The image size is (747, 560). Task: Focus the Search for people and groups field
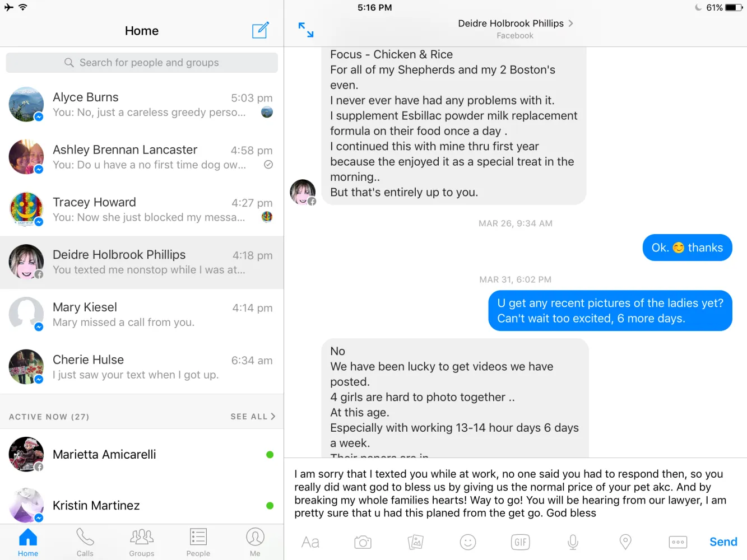[x=142, y=63]
